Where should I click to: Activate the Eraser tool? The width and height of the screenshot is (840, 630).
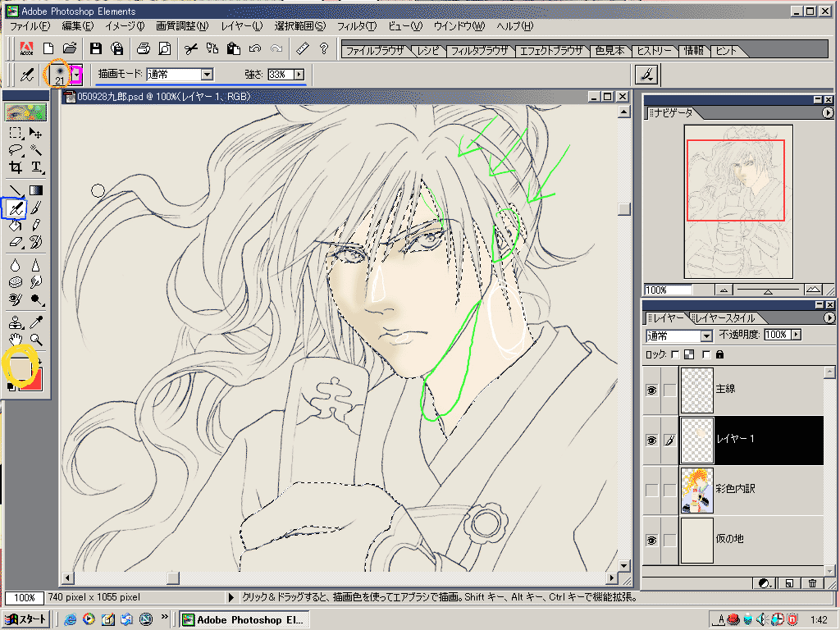click(x=16, y=242)
